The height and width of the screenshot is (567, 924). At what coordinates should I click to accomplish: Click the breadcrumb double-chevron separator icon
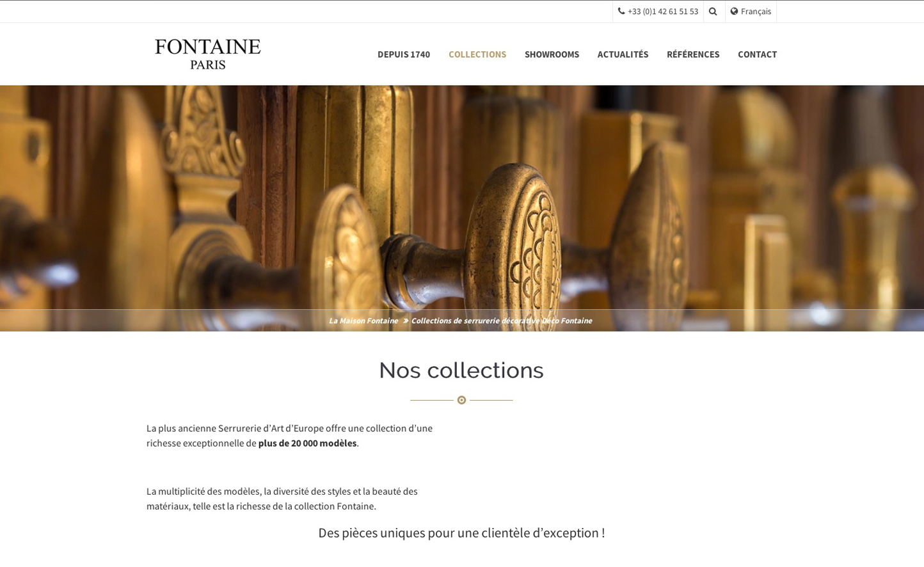click(x=405, y=321)
